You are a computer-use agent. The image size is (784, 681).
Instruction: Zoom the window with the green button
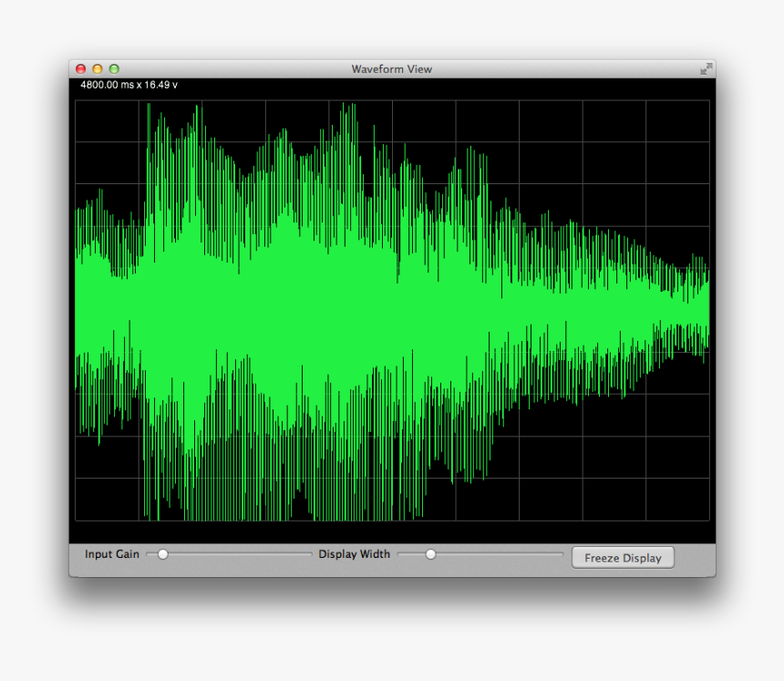pyautogui.click(x=114, y=69)
